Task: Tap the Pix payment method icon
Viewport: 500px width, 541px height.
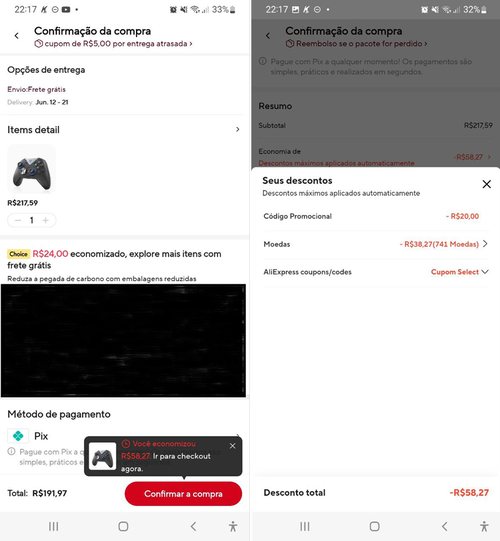Action: click(x=18, y=436)
